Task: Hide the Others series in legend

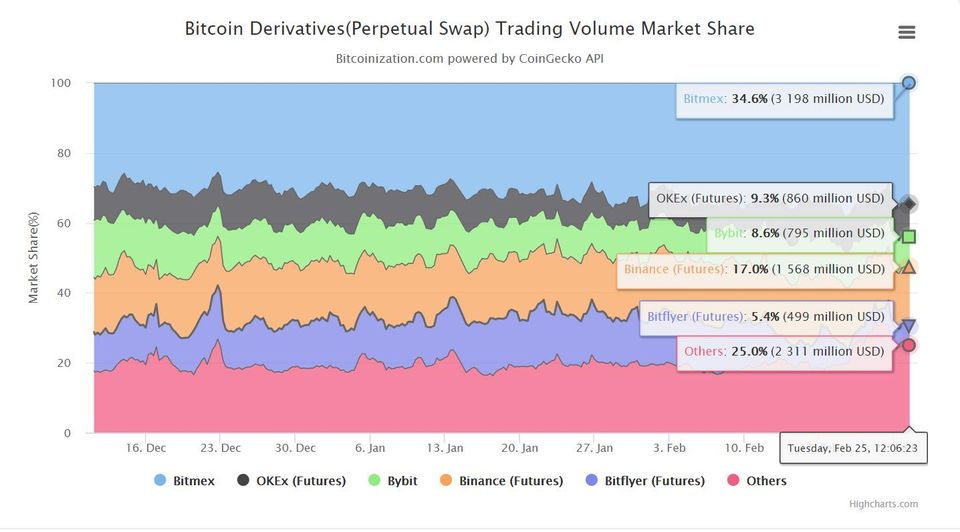Action: pos(757,481)
